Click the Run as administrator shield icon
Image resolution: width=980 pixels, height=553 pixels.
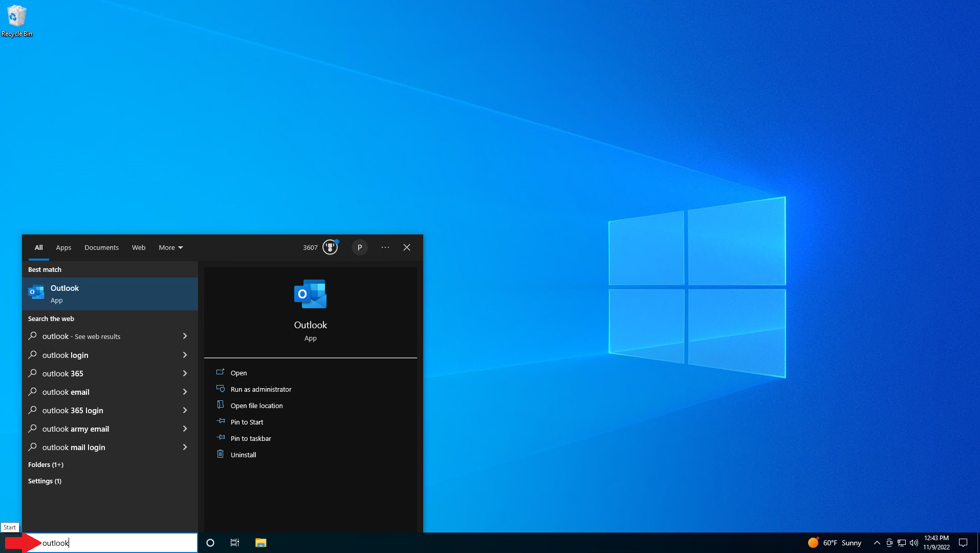(221, 389)
